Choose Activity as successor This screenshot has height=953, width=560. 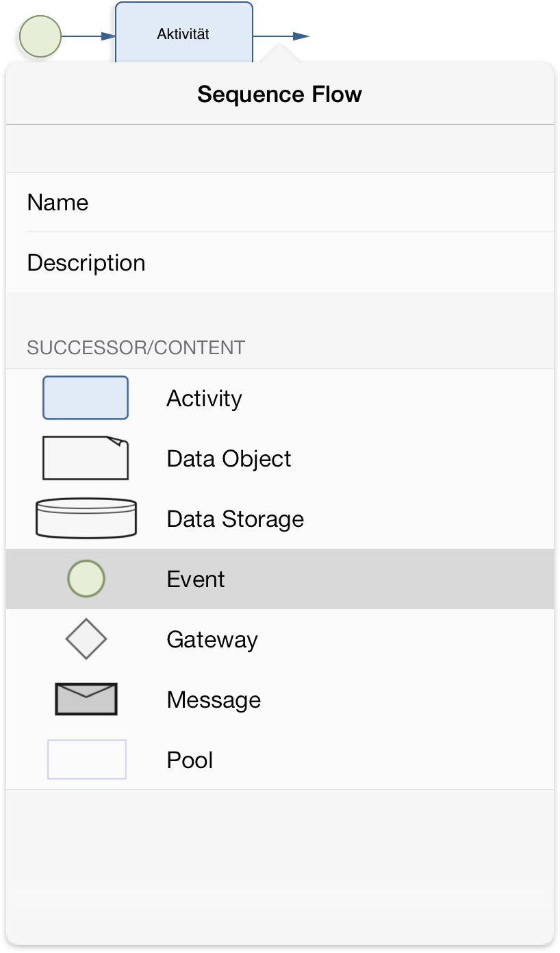(204, 398)
